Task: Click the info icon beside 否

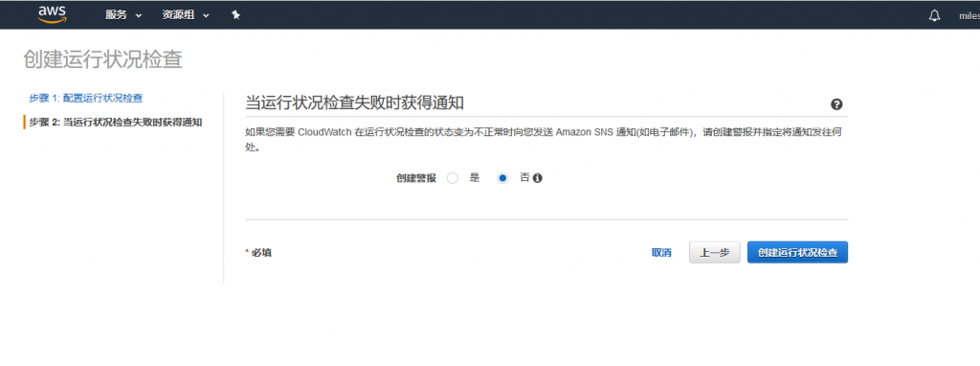Action: 538,177
